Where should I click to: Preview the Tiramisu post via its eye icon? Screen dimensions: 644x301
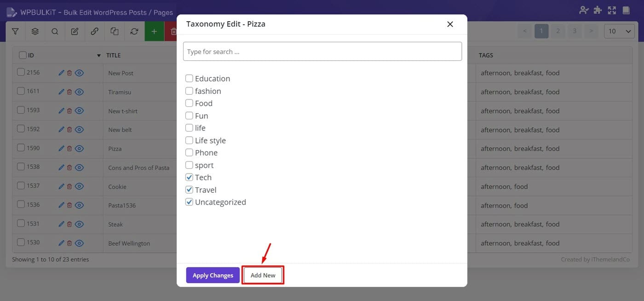tap(79, 92)
